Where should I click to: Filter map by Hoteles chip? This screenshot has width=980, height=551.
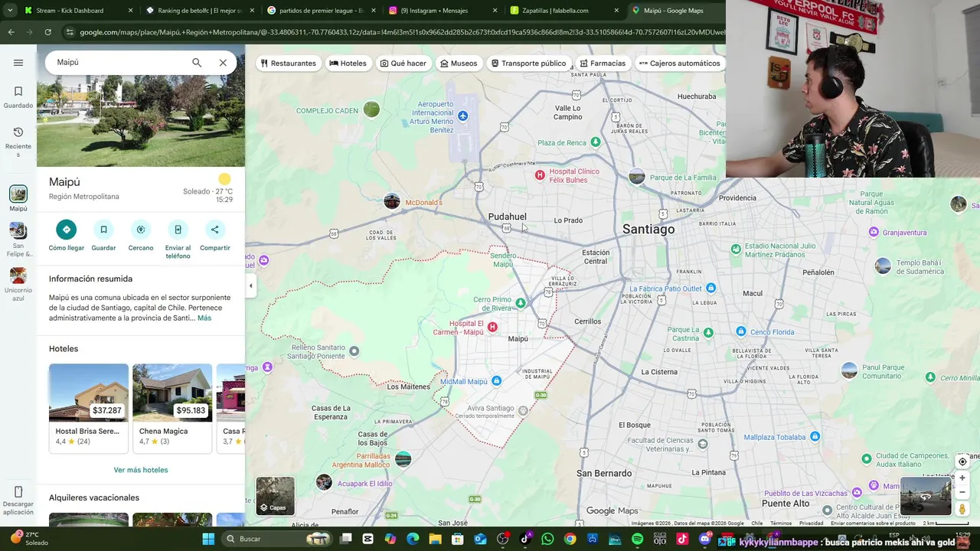(348, 64)
